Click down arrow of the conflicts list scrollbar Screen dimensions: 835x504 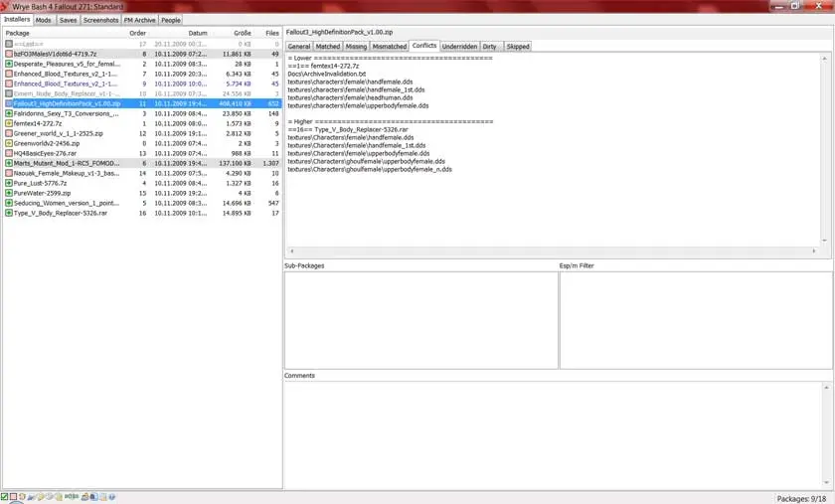[824, 241]
